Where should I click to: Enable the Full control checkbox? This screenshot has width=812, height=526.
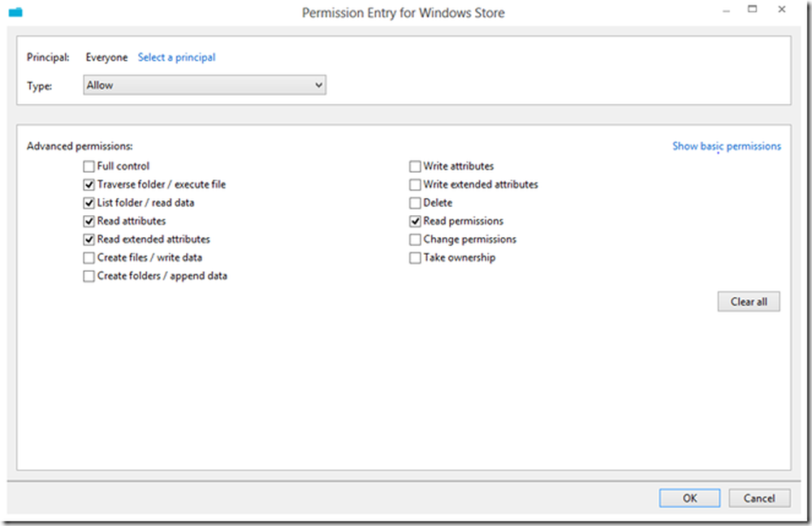pos(89,166)
